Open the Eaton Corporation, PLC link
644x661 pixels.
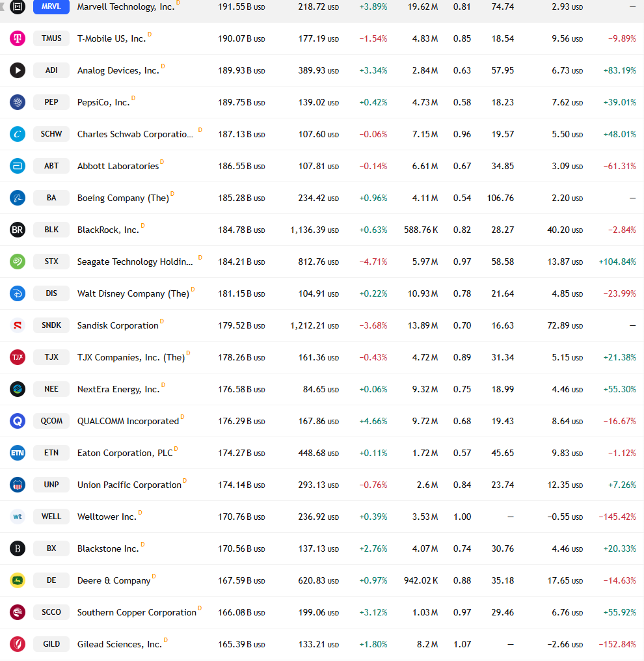pos(125,453)
